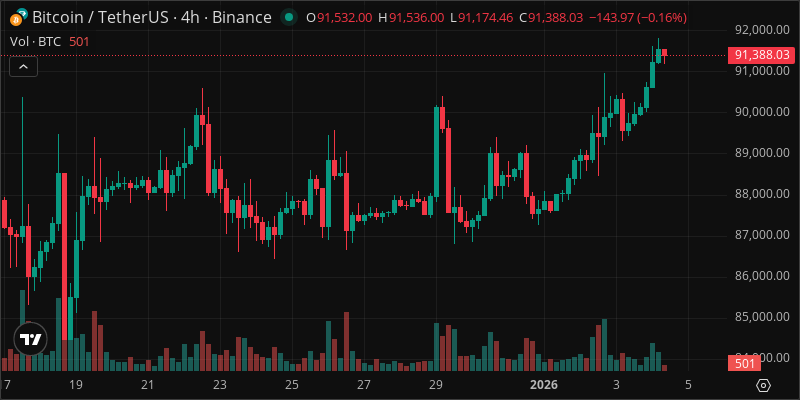The height and width of the screenshot is (400, 800).
Task: Click the latest red candle at the chart's right edge
Action: pos(664,53)
